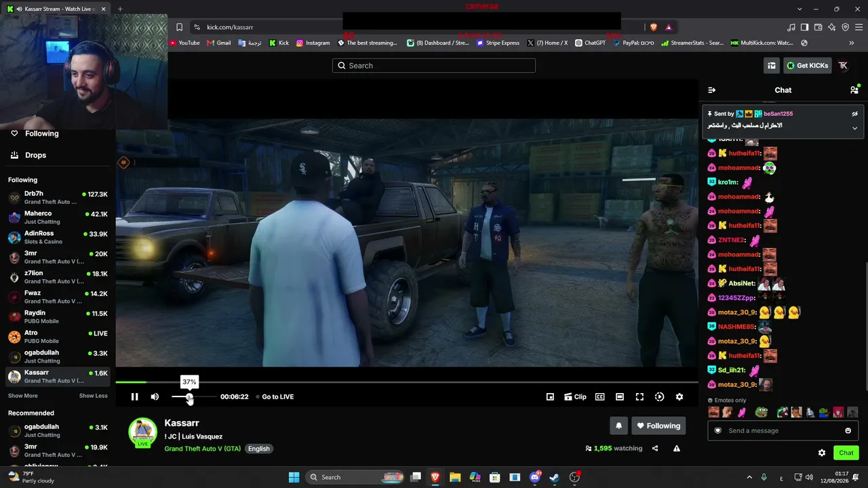Toggle picture-in-picture mini player
This screenshot has height=488, width=868.
pyautogui.click(x=550, y=396)
